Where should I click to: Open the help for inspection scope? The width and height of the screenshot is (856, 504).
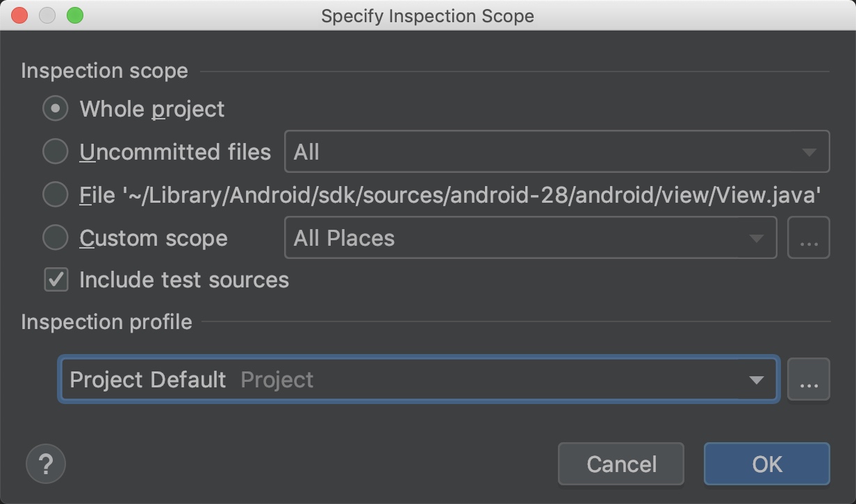tap(45, 463)
